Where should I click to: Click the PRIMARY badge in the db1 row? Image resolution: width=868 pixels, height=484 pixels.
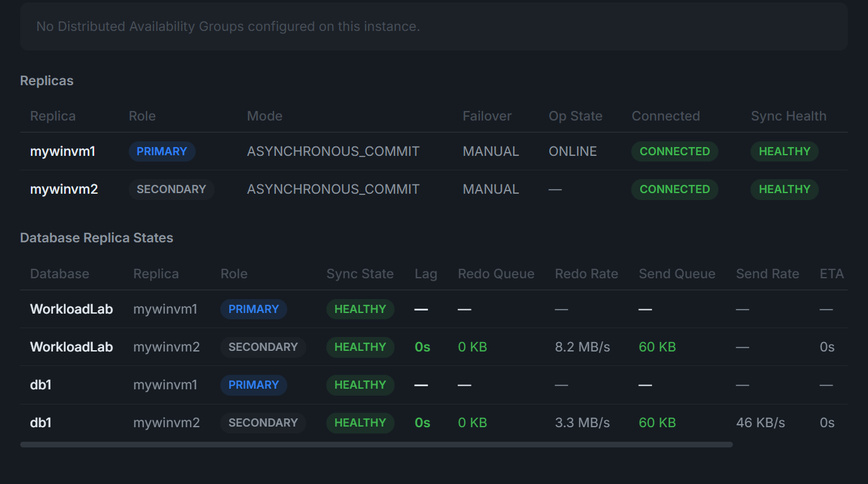[x=254, y=385]
